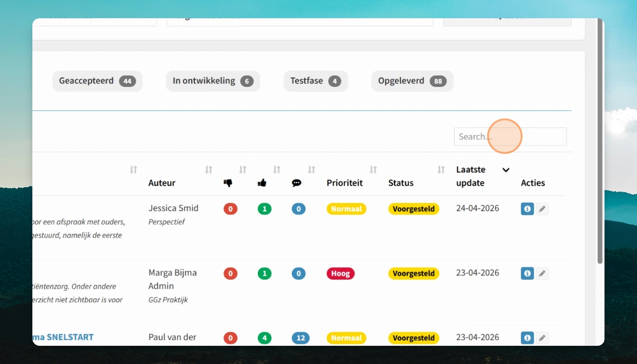Image resolution: width=637 pixels, height=364 pixels.
Task: Click author name Jessica Smid
Action: click(173, 208)
